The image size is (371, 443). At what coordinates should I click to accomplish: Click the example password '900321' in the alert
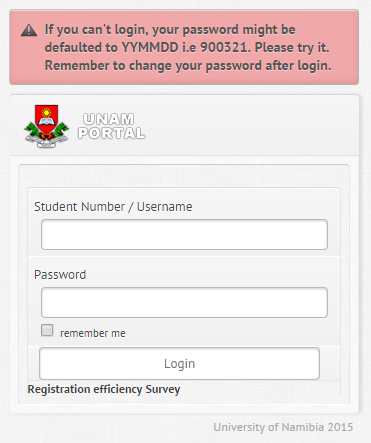(224, 47)
